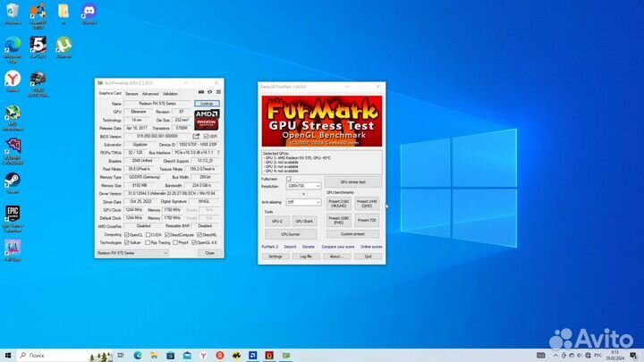Open the Radeon RX 570 Series GPU selector

point(132,253)
